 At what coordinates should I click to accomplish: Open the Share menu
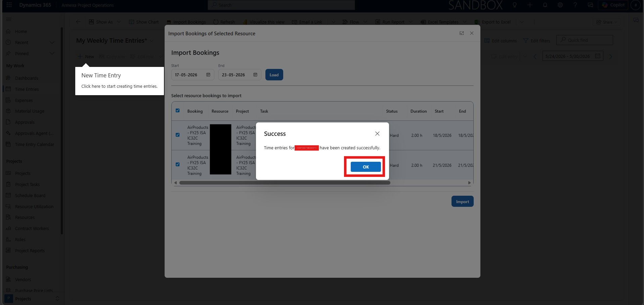[606, 22]
